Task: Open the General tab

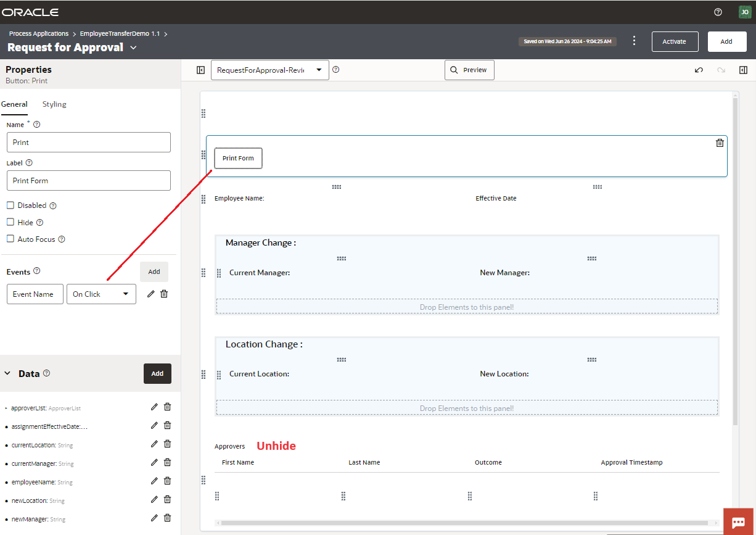Action: (14, 104)
